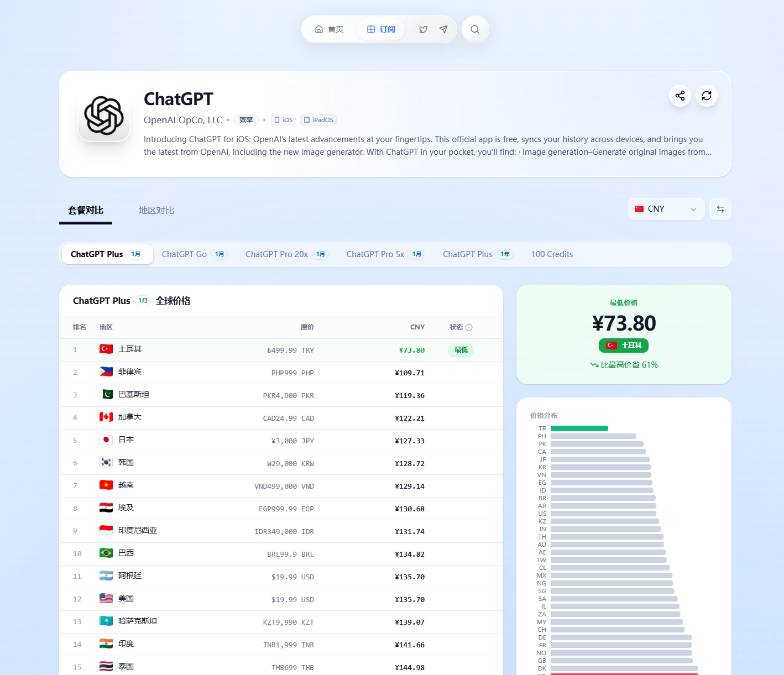Click the 效率 category tag
784x675 pixels.
click(x=246, y=120)
